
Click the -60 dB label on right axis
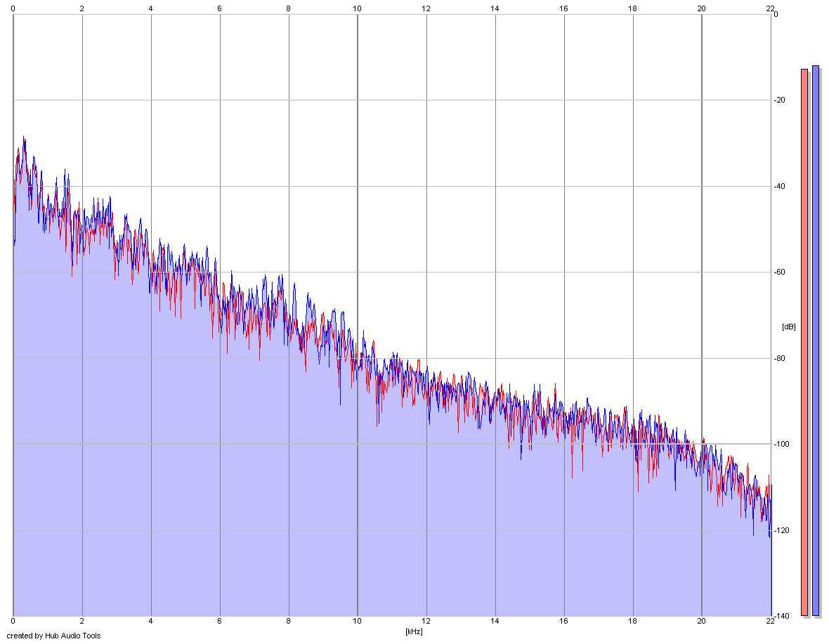point(780,272)
